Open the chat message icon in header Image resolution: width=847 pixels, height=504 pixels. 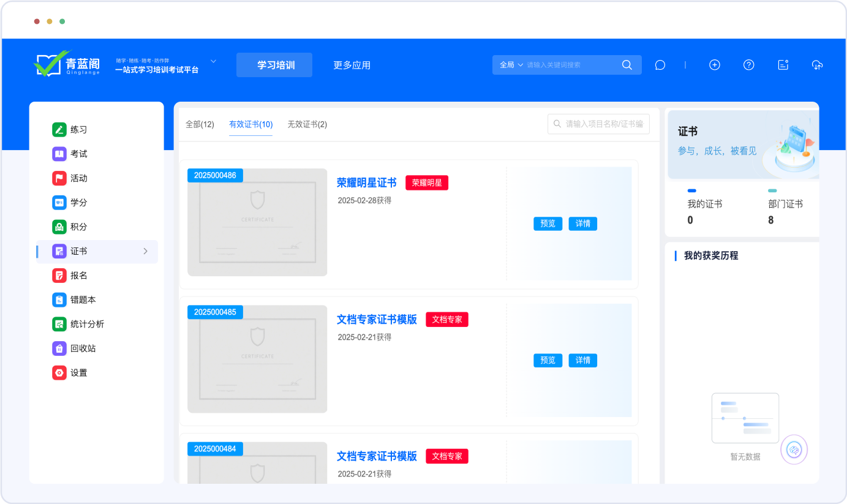[x=660, y=65]
